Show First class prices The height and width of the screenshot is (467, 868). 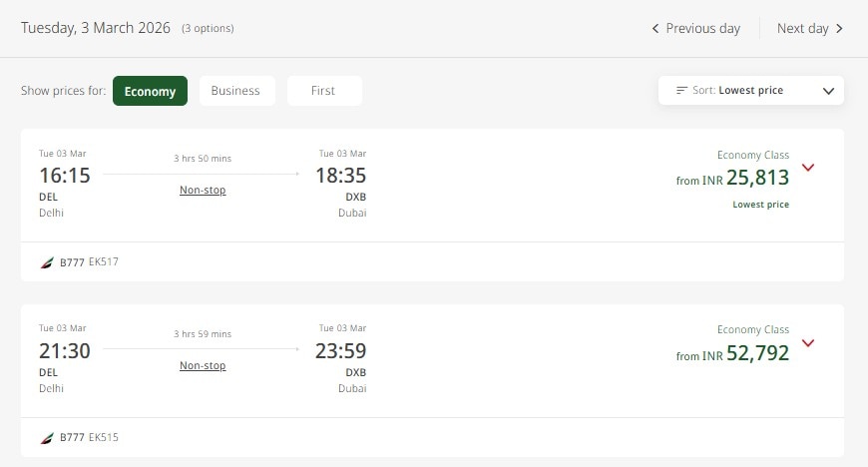point(323,91)
